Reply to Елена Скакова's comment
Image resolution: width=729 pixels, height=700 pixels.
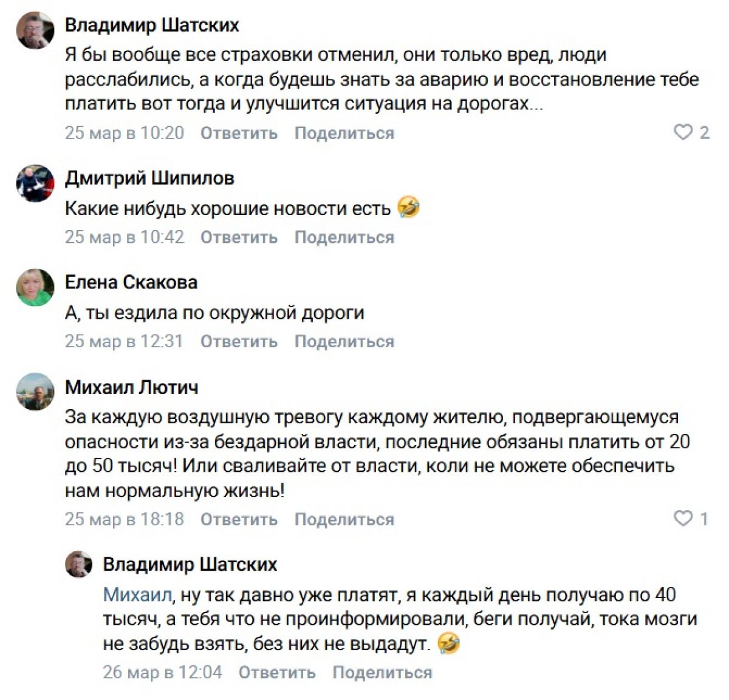pos(239,342)
